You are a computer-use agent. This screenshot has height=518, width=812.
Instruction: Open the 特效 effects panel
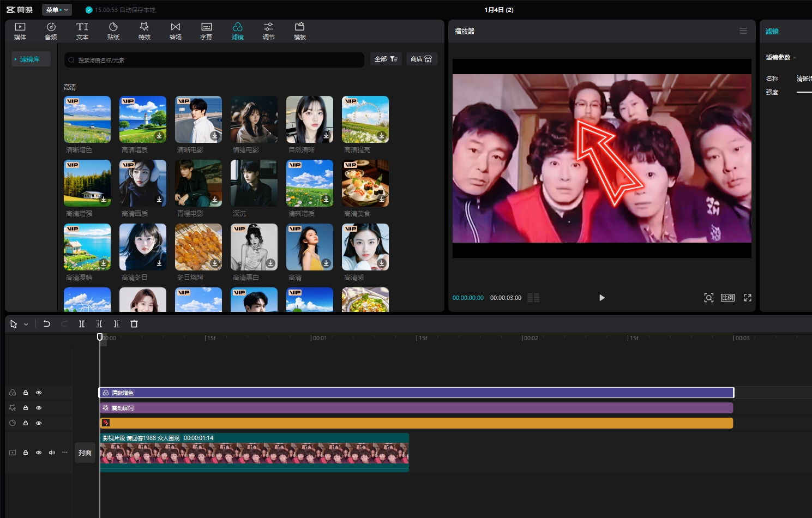coord(144,31)
